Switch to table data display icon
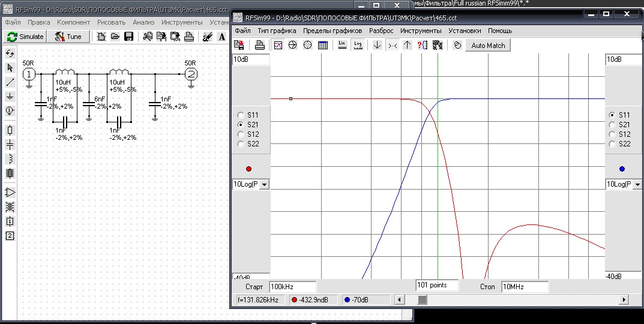The image size is (644, 324). 323,45
